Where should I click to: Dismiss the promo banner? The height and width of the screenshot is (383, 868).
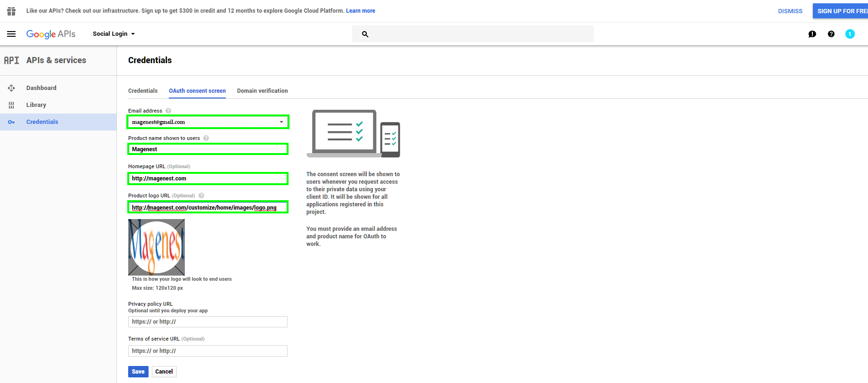pos(790,11)
